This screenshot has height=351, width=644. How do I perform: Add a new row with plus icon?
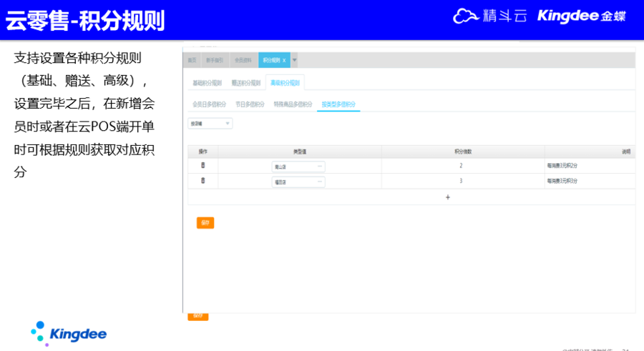pos(448,197)
